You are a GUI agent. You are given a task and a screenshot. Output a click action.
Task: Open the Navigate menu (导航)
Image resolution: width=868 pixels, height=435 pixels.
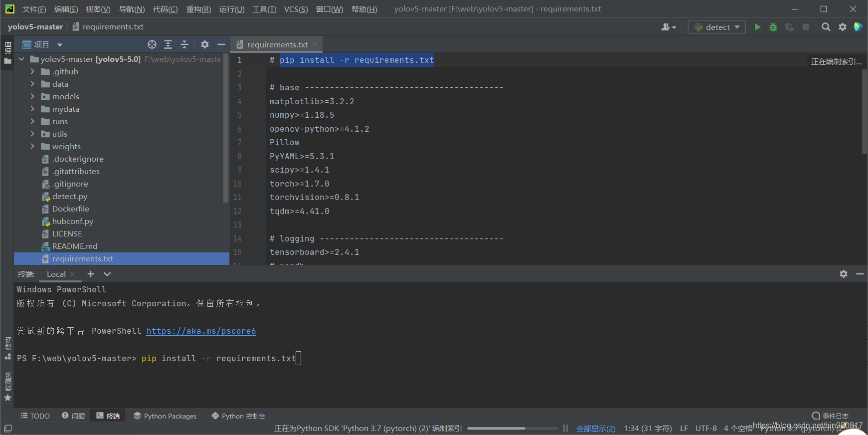(x=132, y=9)
